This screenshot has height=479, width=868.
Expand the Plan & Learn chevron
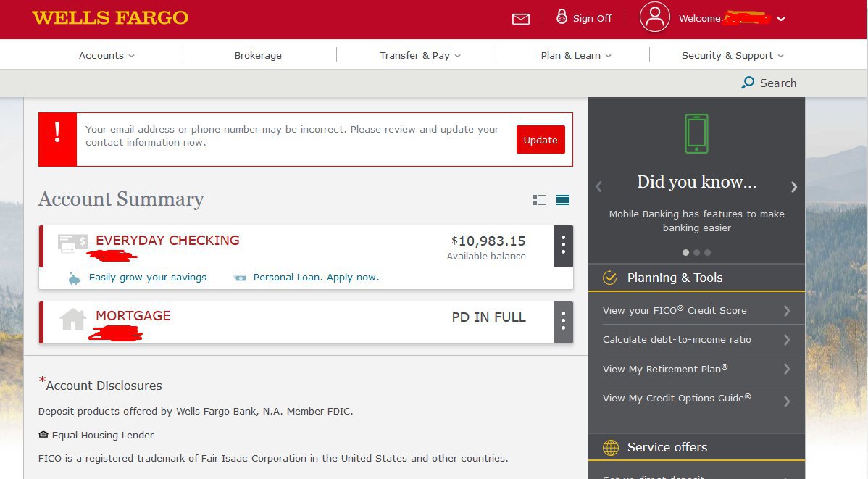point(609,56)
